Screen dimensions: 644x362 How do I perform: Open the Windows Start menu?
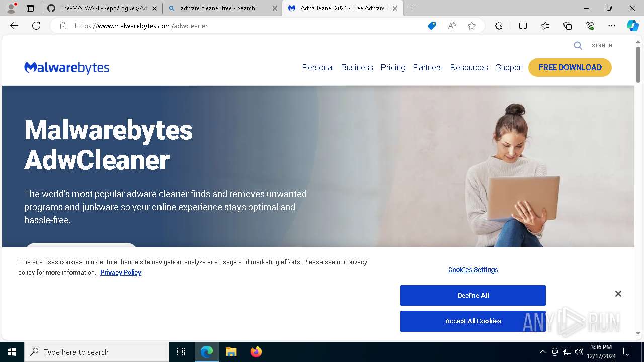tap(12, 352)
